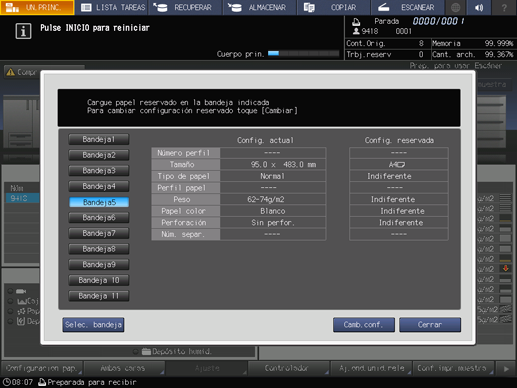The width and height of the screenshot is (517, 388).
Task: Click the clock icon in status bar
Action: (x=6, y=382)
